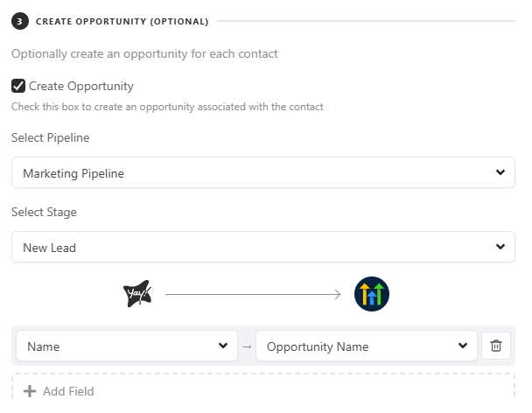Screen dimensions: 532x413
Task: Open the New Lead stage dropdown
Action: pyautogui.click(x=262, y=247)
